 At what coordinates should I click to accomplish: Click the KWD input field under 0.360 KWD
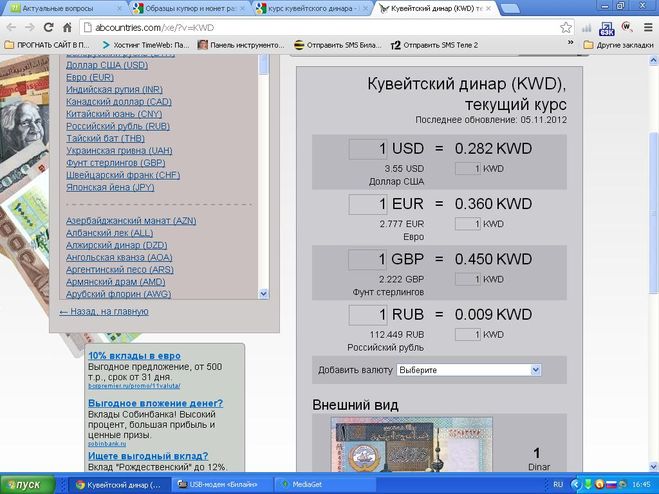[x=468, y=224]
